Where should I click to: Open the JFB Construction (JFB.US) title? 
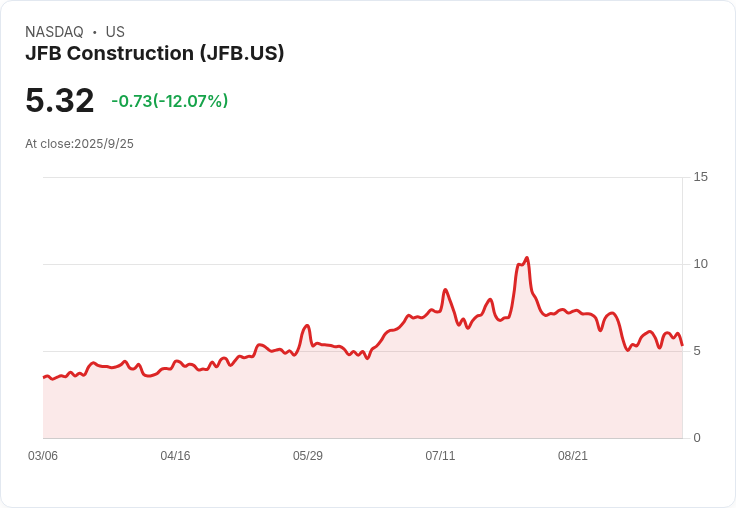(155, 53)
